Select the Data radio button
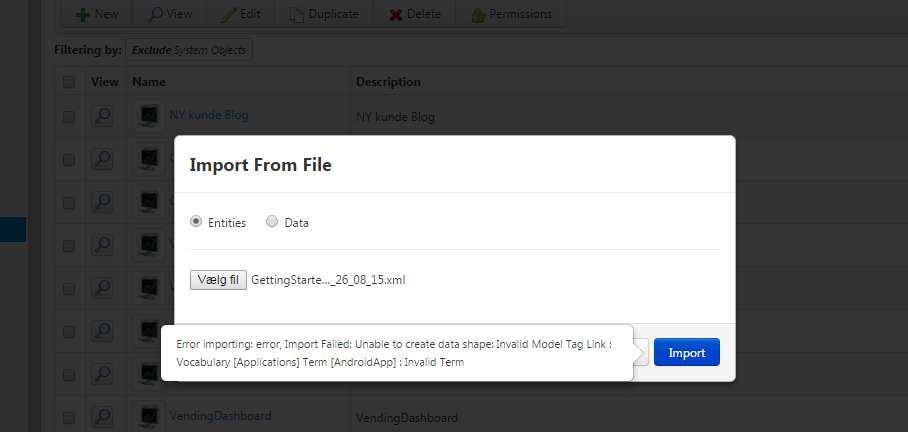Screen dimensions: 908x432 click(x=272, y=222)
